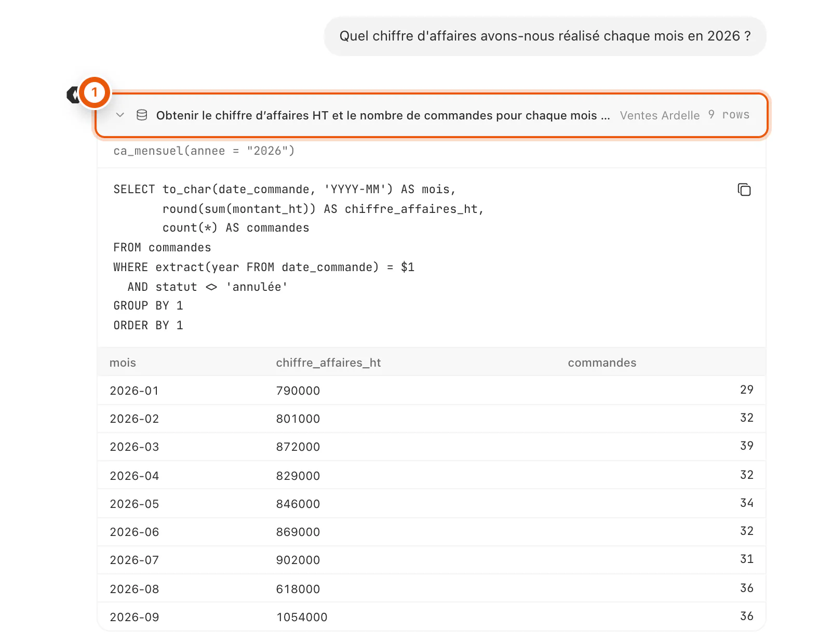Image resolution: width=831 pixels, height=644 pixels.
Task: Sort by the commandes column header
Action: 602,363
